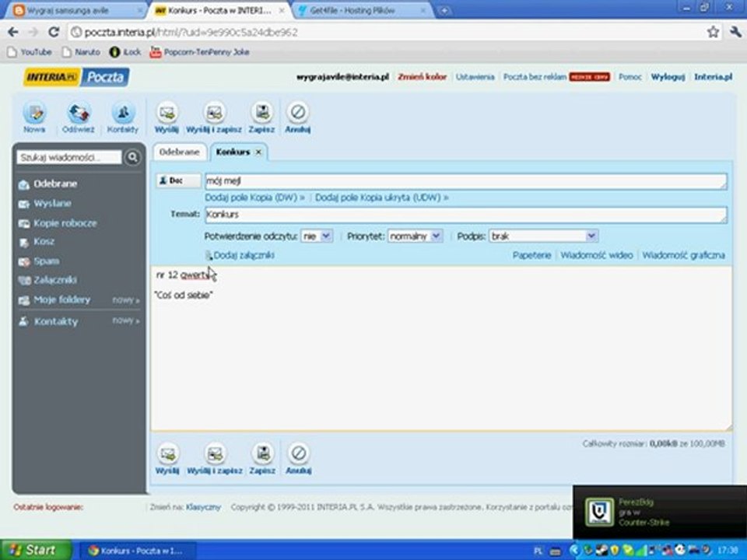Open the Wiadomość wideo link
Image resolution: width=747 pixels, height=560 pixels.
(597, 255)
